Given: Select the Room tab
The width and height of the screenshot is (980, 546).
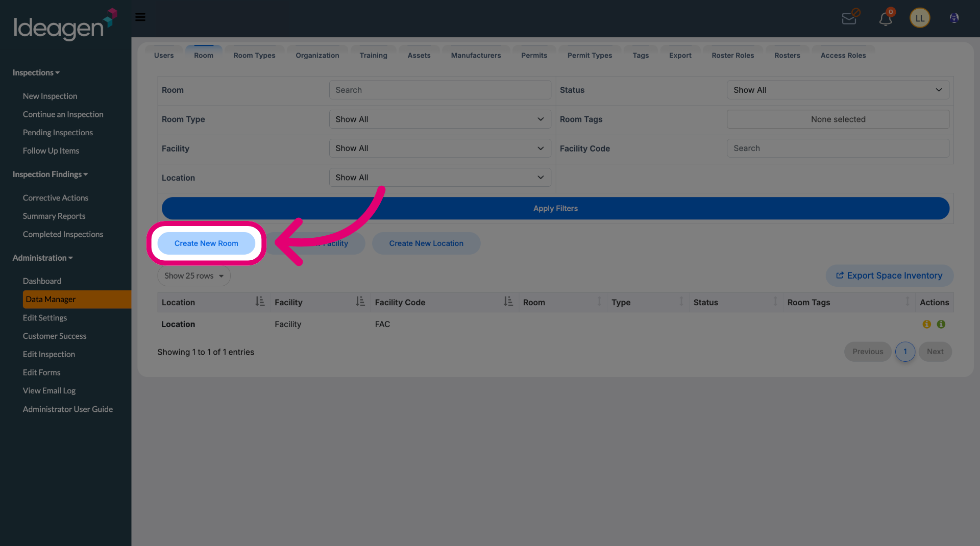Looking at the screenshot, I should click(204, 55).
